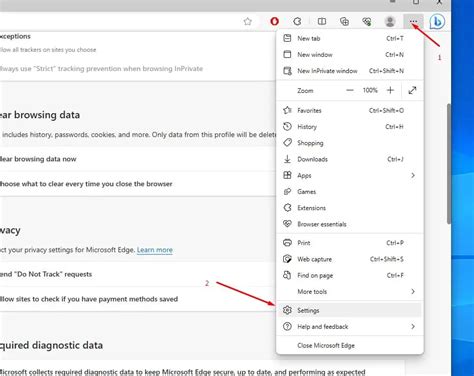Toggle the split screen toolbar icon
Image resolution: width=474 pixels, height=376 pixels.
pyautogui.click(x=322, y=22)
